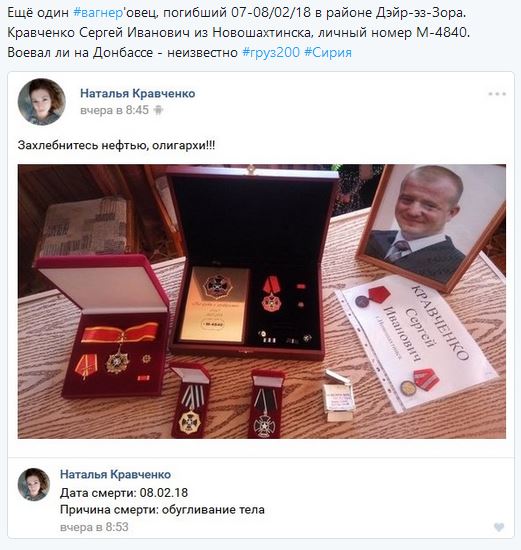This screenshot has height=550, width=521.
Task: Click the framed portrait in the photo
Action: (x=432, y=226)
